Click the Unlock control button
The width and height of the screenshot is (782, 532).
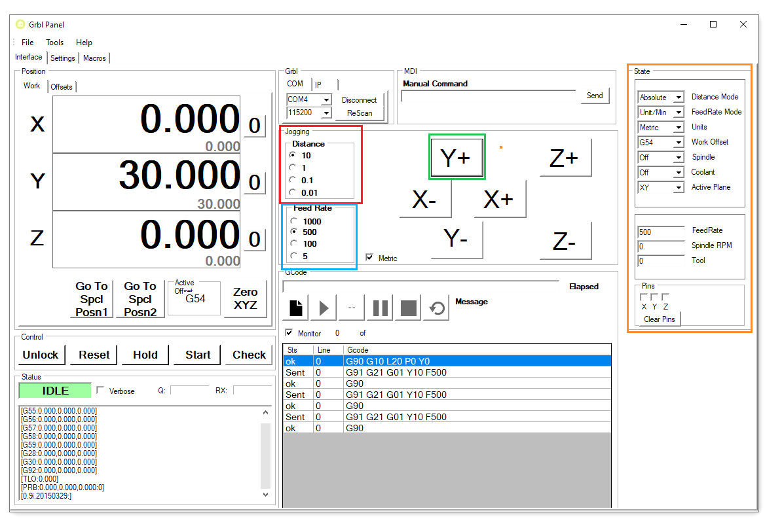tap(41, 355)
